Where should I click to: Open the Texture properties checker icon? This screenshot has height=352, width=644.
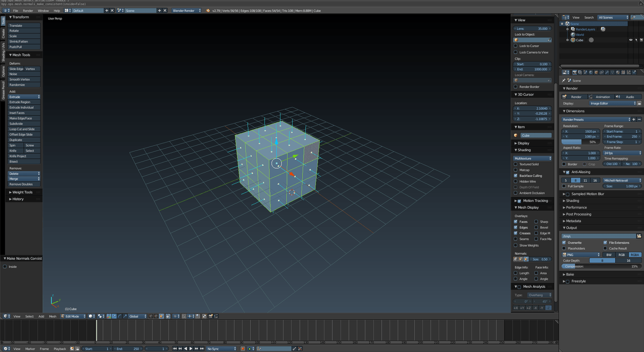pyautogui.click(x=623, y=72)
